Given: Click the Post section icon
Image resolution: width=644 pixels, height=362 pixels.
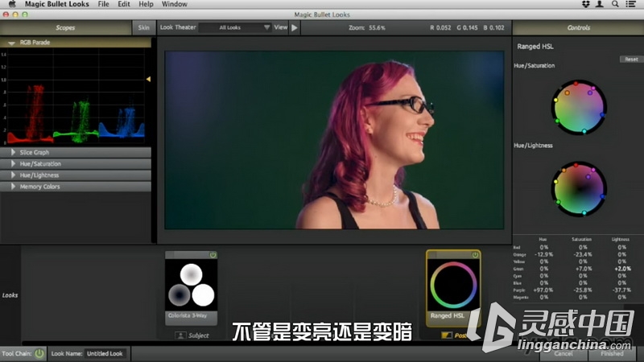Looking at the screenshot, I should pyautogui.click(x=447, y=335).
